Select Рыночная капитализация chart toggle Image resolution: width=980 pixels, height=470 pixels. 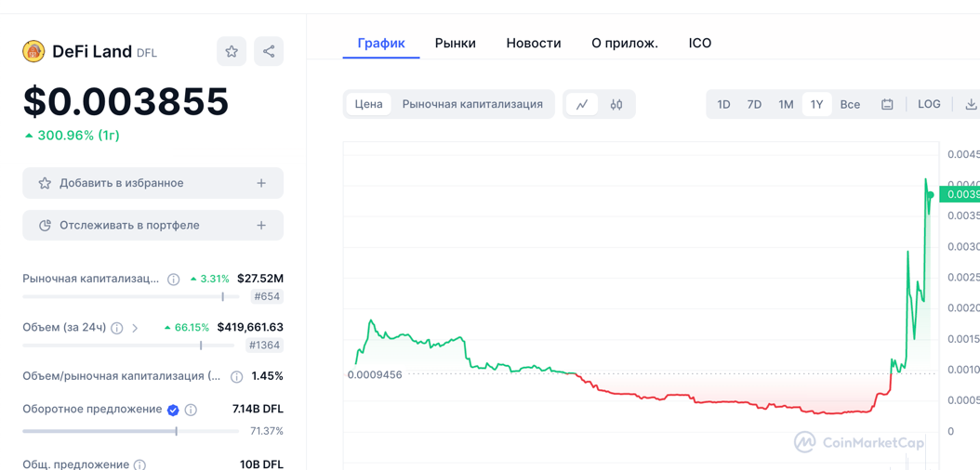pyautogui.click(x=472, y=105)
